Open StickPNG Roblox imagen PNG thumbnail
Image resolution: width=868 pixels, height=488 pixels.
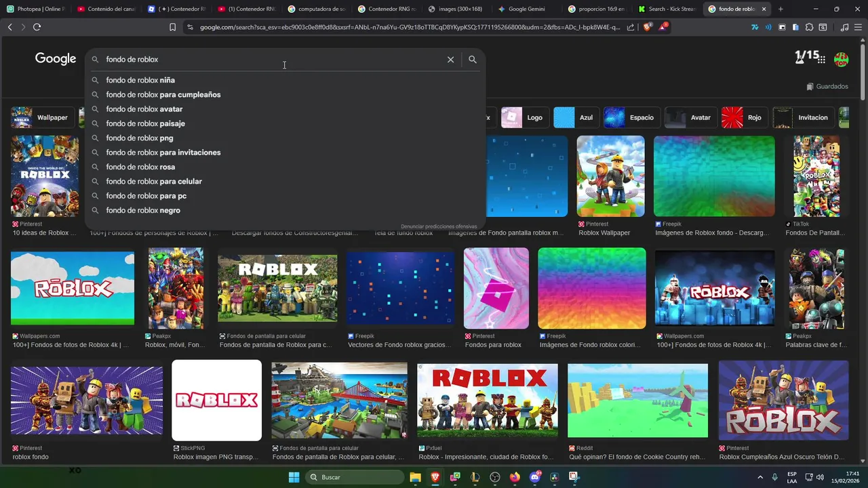click(216, 401)
